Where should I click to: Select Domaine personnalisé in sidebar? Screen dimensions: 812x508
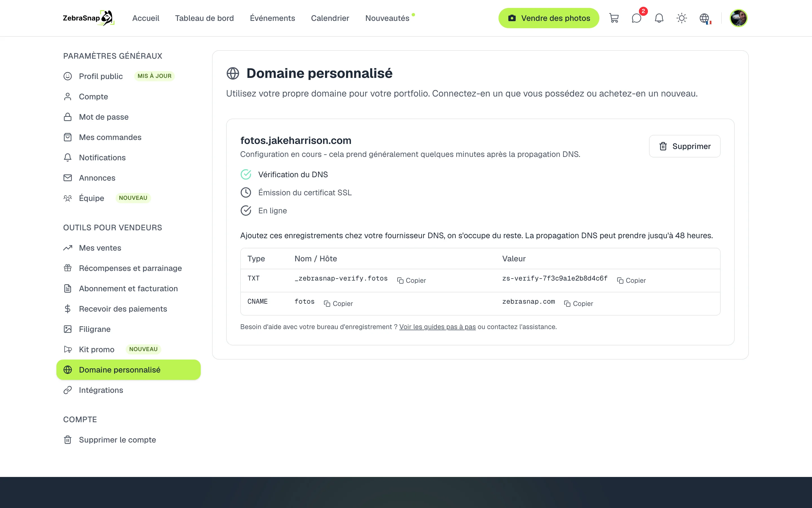click(x=129, y=370)
